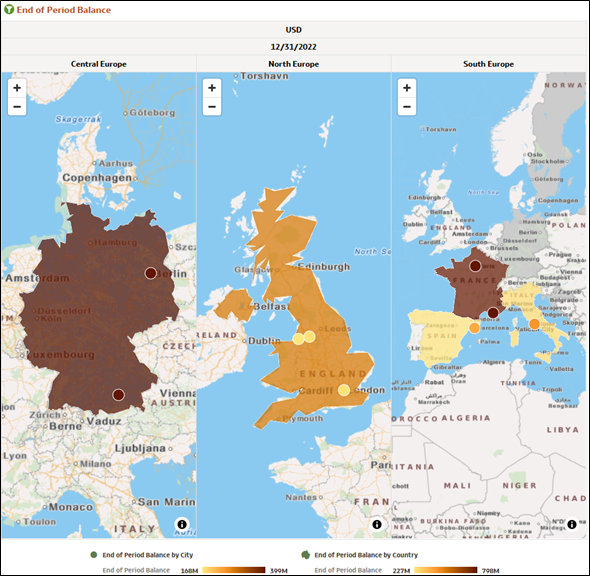Click the ENGLAND label on North Europe map
This screenshot has height=576, width=590.
pyautogui.click(x=333, y=374)
